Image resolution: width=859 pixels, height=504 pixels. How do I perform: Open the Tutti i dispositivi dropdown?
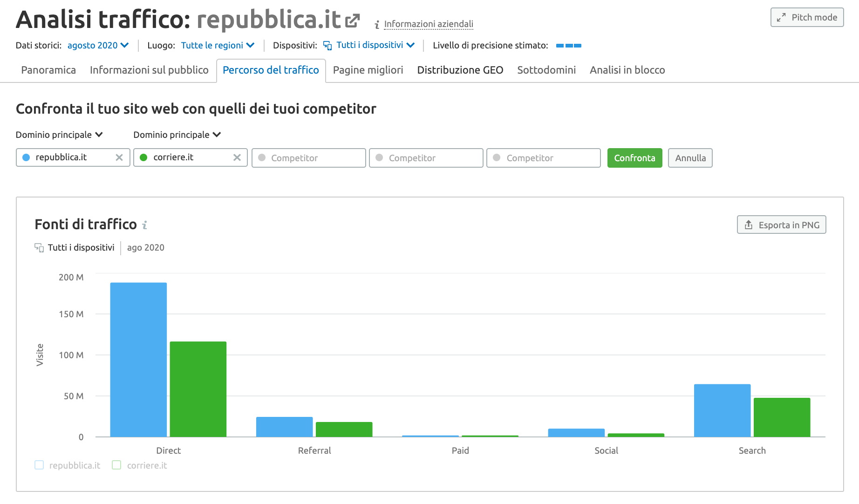pyautogui.click(x=375, y=45)
